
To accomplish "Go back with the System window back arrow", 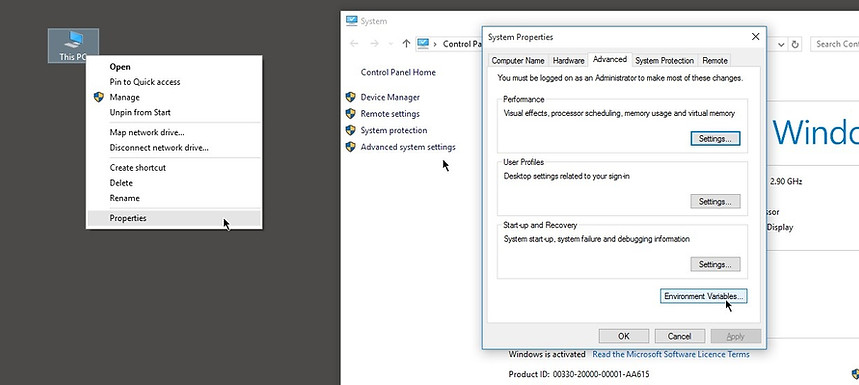I will click(x=354, y=44).
